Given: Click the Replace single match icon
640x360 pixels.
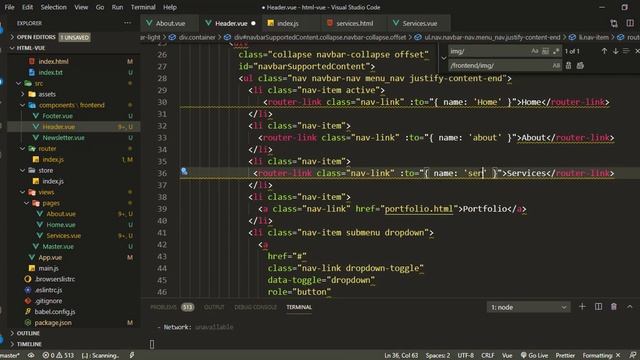Looking at the screenshot, I should (x=568, y=65).
